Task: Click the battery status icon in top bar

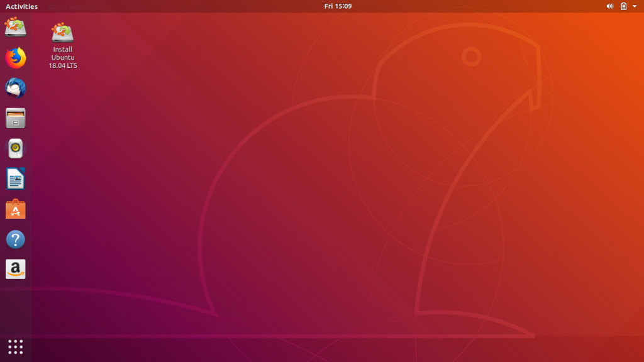Action: (x=623, y=6)
